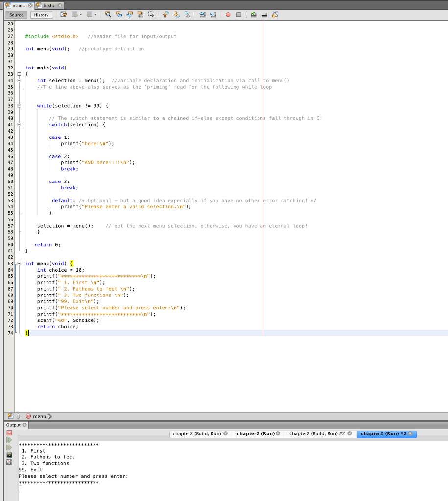Click 'selection = menu();' on line 57
This screenshot has width=448, height=501.
pos(65,226)
